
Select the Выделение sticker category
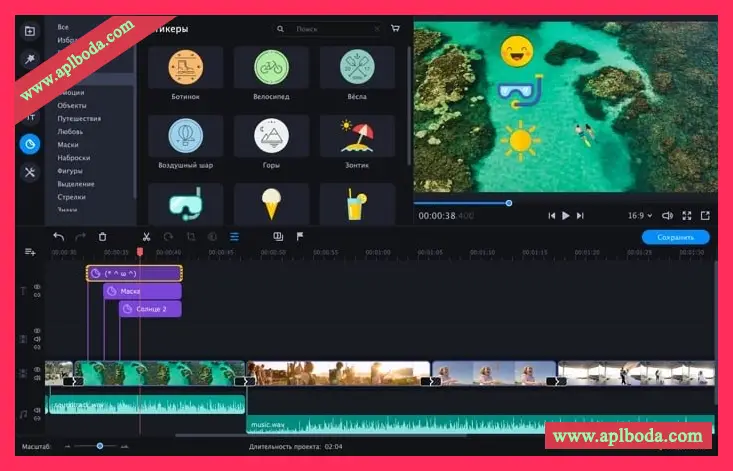[76, 184]
